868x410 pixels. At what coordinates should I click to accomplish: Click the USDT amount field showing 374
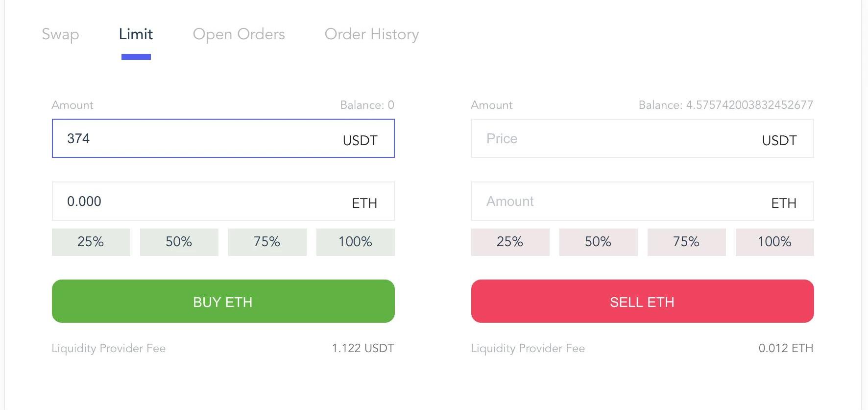click(x=196, y=139)
